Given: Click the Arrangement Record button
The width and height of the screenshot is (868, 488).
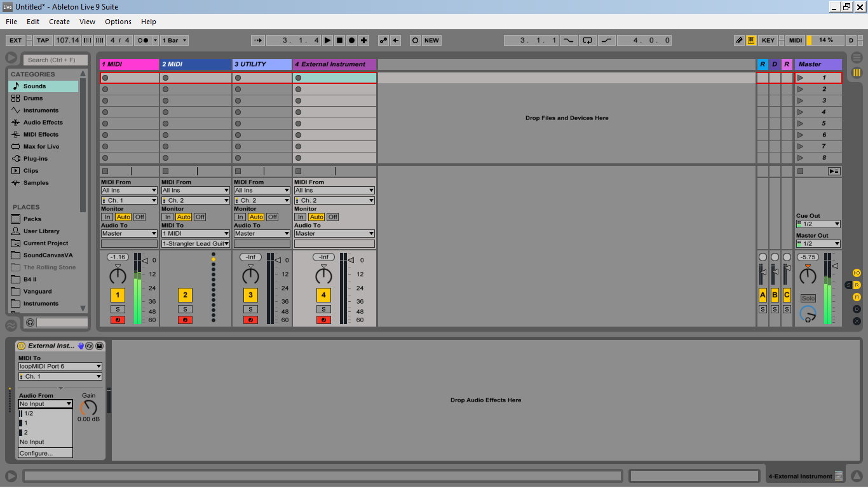Looking at the screenshot, I should [x=352, y=40].
